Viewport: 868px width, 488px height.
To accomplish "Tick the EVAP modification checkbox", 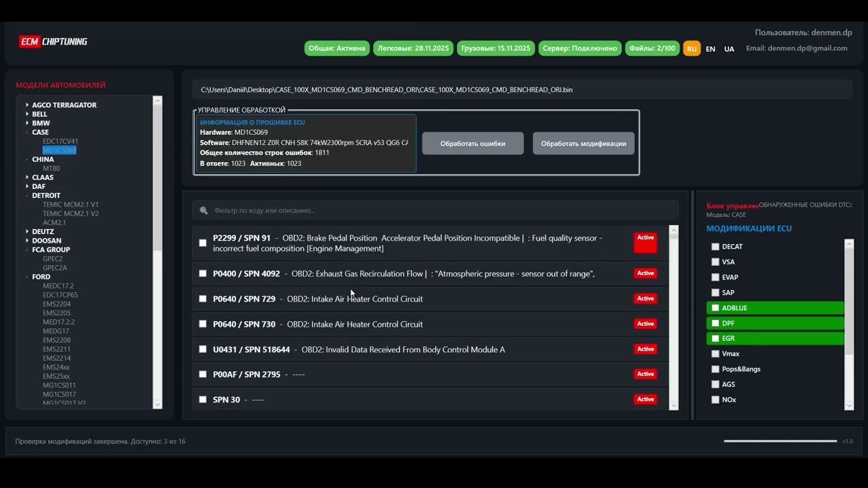I will coord(715,277).
